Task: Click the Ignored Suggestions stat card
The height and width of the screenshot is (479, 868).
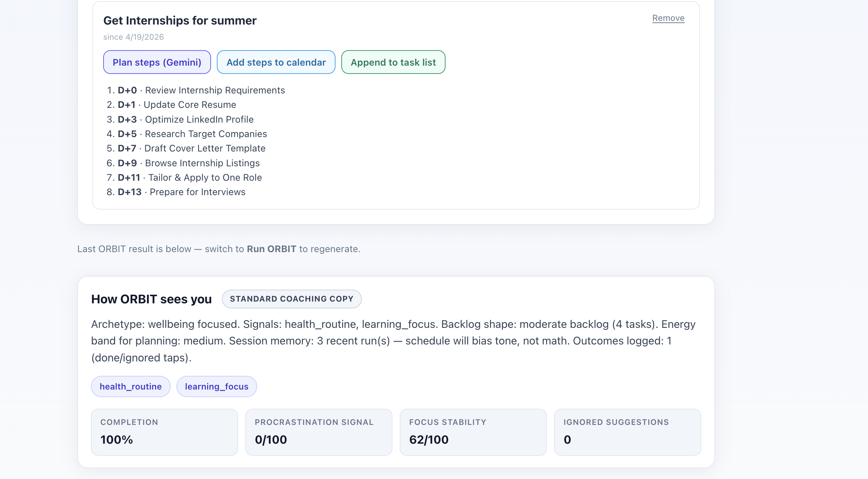Action: (x=627, y=432)
